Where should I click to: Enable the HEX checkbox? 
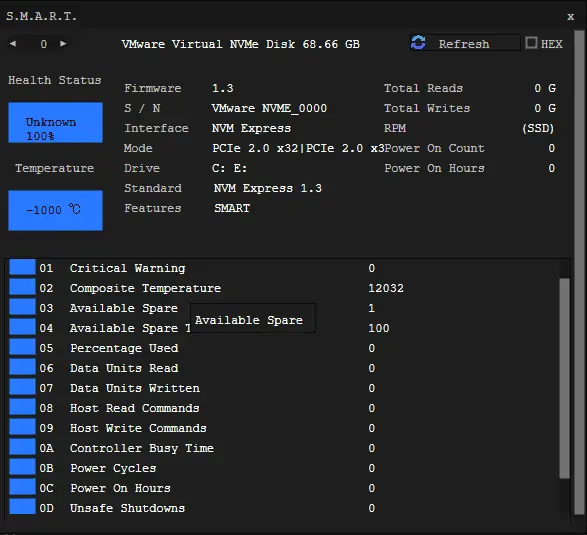531,43
